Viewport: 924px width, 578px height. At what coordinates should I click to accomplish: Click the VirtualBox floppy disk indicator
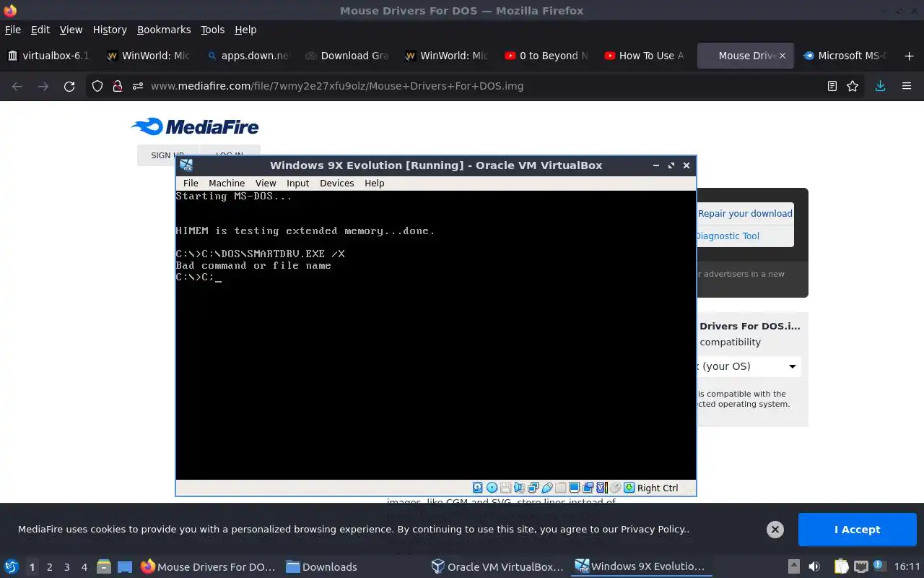coord(506,488)
